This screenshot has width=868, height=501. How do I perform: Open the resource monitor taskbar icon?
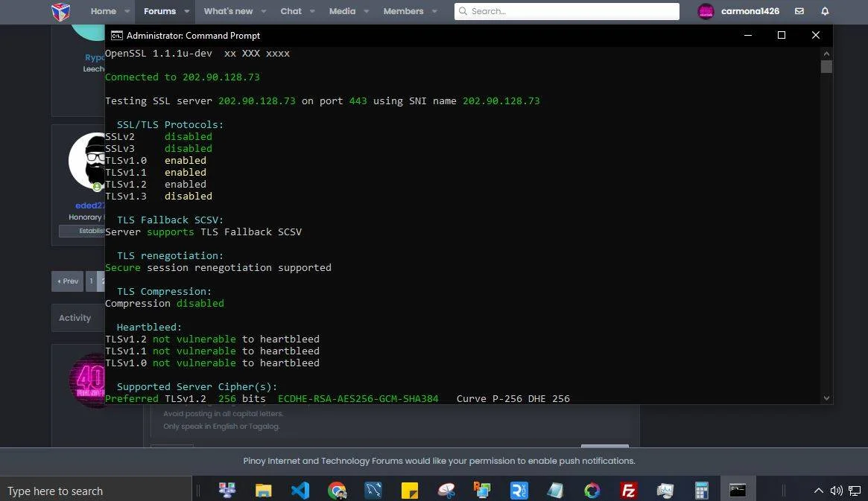coord(665,490)
